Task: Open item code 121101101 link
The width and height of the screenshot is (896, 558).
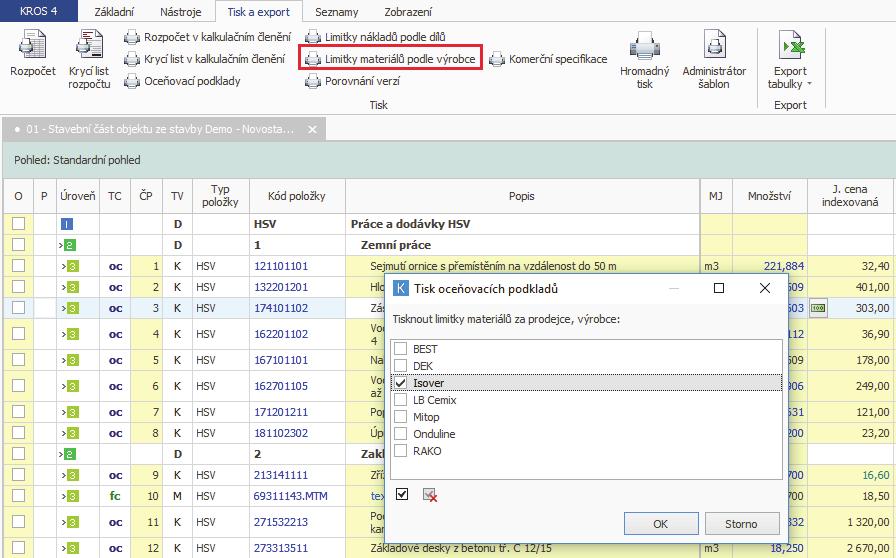Action: point(281,266)
